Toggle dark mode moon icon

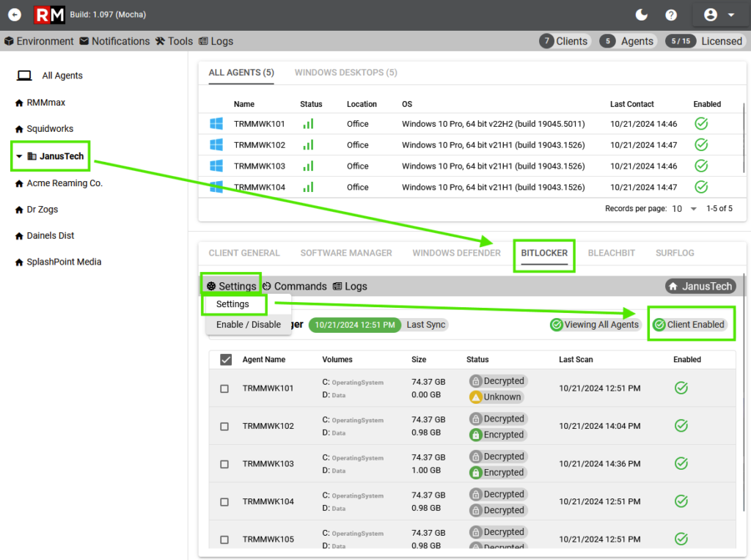click(641, 15)
